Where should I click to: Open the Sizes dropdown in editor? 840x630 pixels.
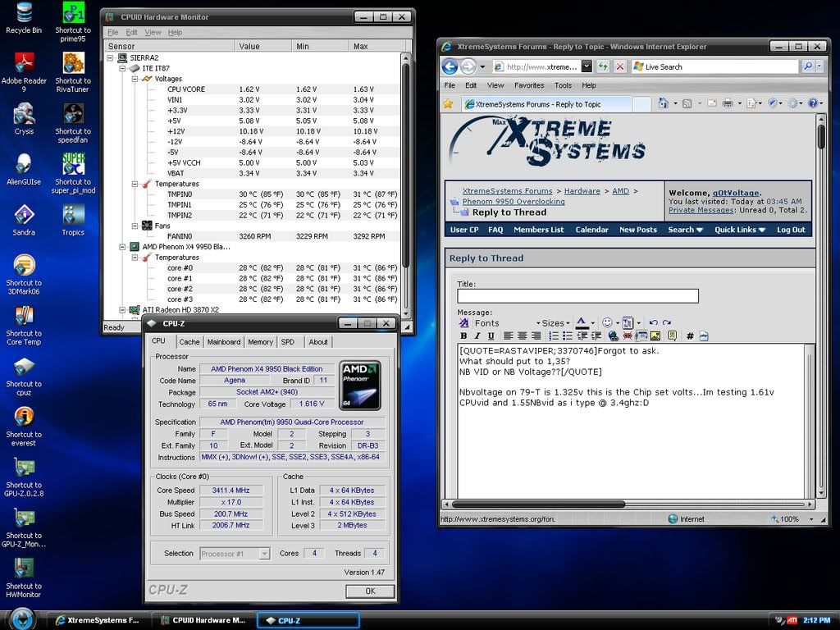pos(555,323)
